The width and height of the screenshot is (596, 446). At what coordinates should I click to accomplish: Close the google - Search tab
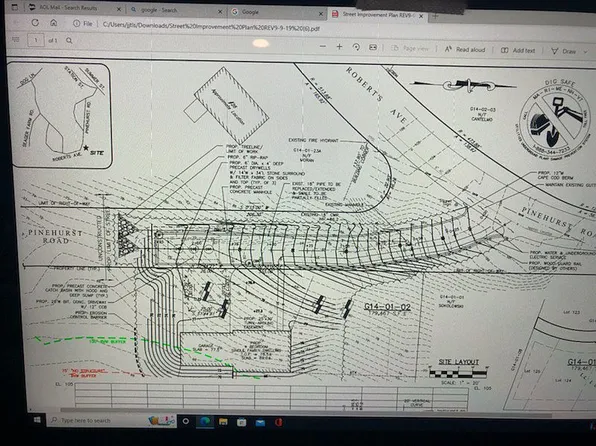pos(220,11)
